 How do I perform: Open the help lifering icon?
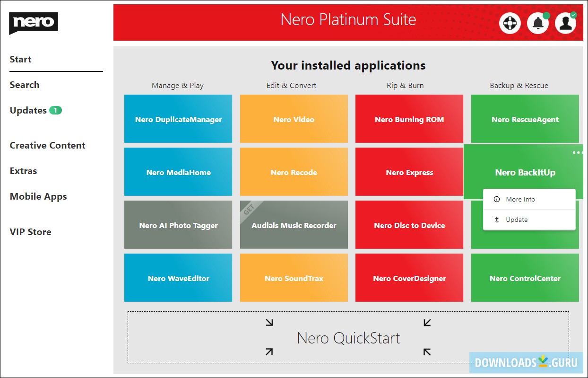(510, 23)
